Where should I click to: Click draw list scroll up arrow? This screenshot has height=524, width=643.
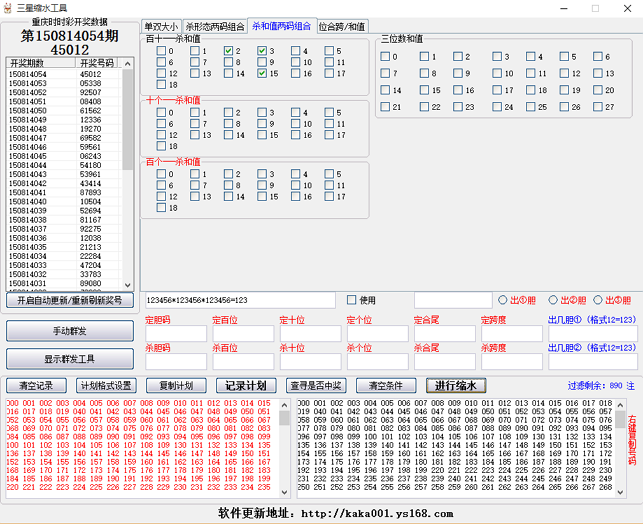128,64
